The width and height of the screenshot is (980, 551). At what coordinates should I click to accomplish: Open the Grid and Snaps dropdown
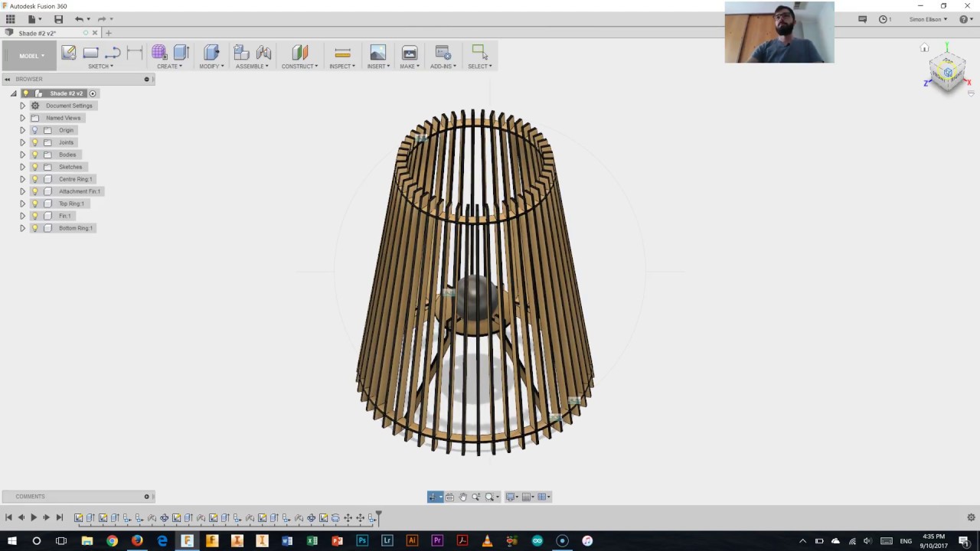coord(529,497)
